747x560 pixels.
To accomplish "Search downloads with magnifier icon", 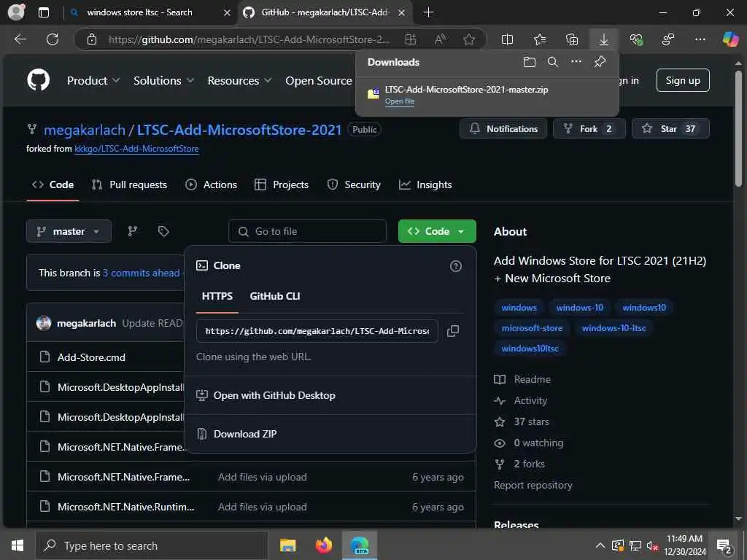I will coord(553,62).
